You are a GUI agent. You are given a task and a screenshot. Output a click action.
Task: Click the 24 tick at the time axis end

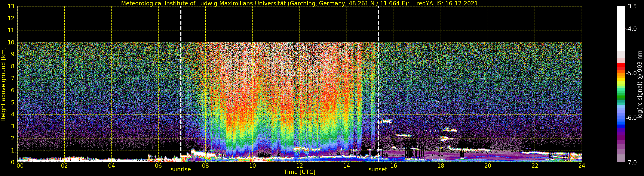[582, 166]
